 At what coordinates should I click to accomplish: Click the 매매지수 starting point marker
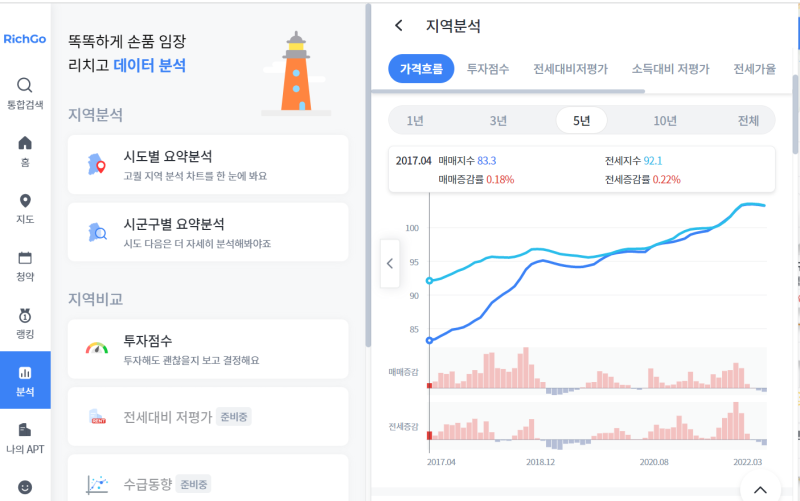(x=430, y=340)
